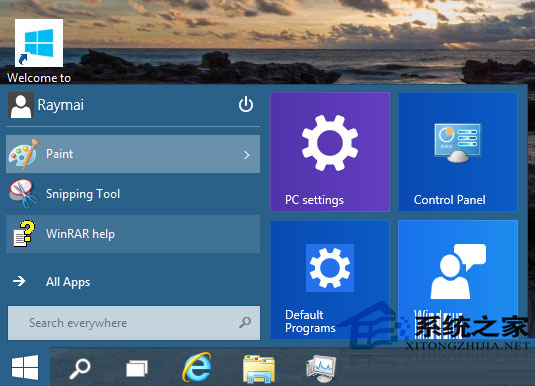Viewport: 535px width, 386px height.
Task: Open File Explorer from taskbar
Action: click(x=259, y=369)
